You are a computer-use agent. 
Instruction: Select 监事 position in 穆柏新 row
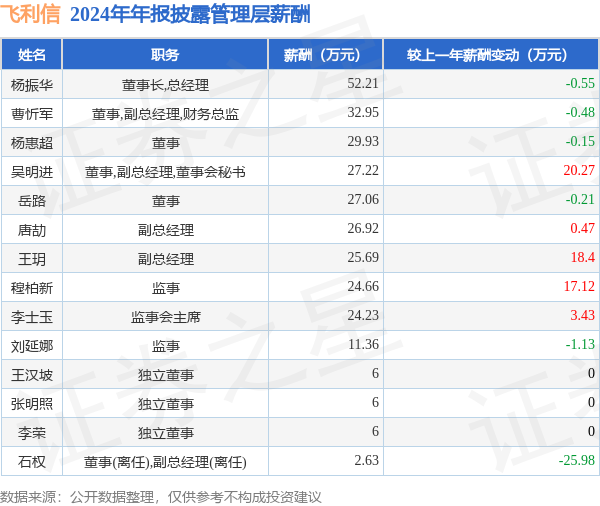click(166, 288)
